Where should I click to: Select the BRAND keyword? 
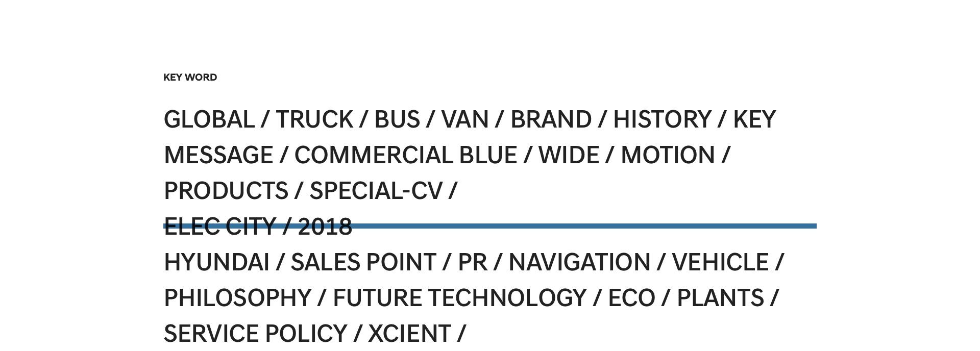tap(551, 120)
